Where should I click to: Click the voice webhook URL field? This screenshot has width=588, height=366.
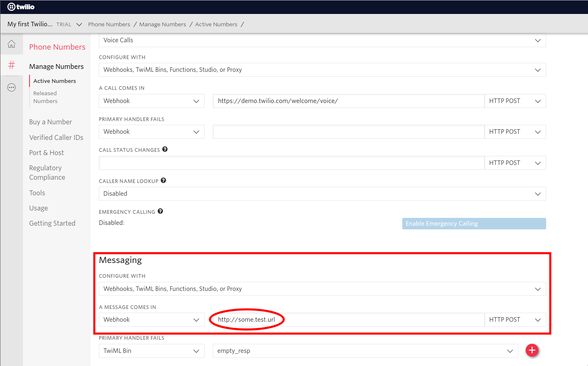point(349,101)
